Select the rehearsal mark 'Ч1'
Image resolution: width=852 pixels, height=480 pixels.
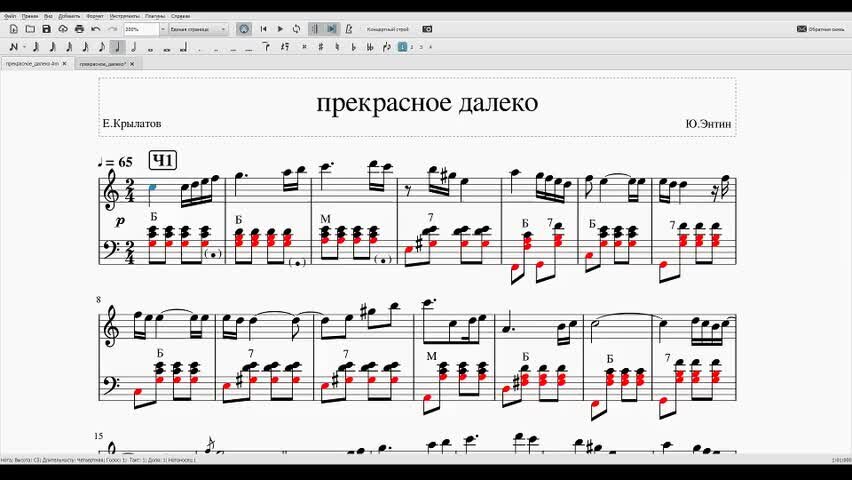(163, 160)
